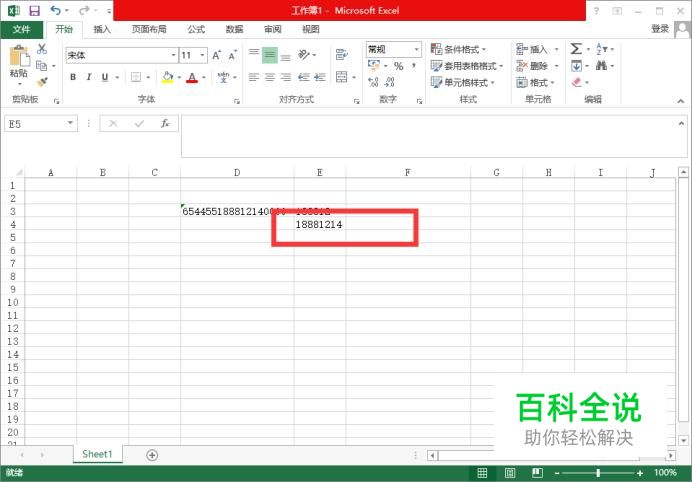Screen dimensions: 692x482
Task: Click the red font color A
Action: coord(192,77)
